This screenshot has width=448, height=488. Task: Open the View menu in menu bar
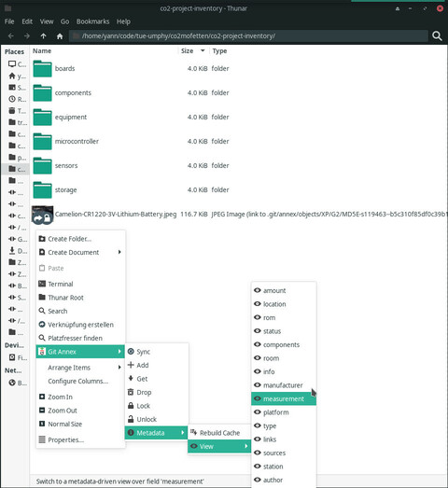(47, 21)
